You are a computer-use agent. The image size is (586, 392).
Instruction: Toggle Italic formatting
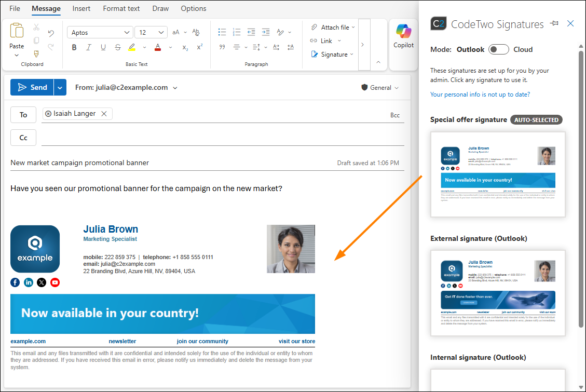click(x=89, y=47)
